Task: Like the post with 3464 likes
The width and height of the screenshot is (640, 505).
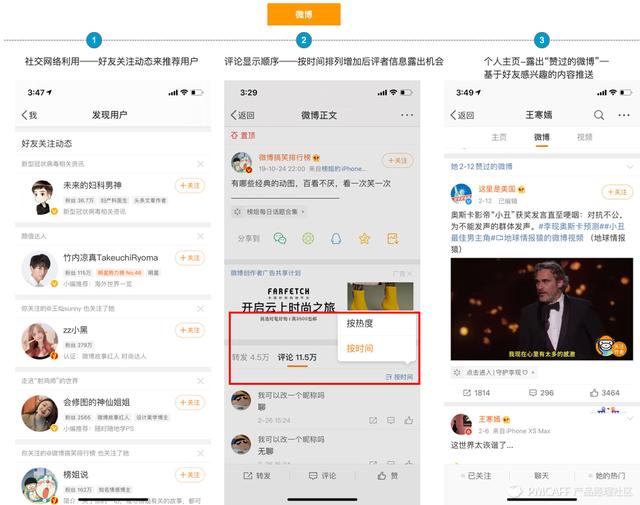Action: pos(605,393)
